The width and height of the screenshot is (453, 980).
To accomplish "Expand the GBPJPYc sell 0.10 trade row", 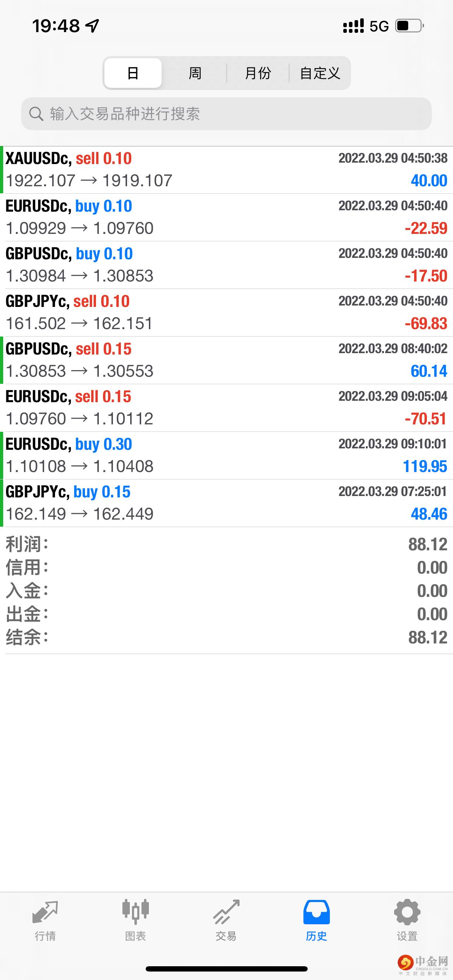I will 226,312.
